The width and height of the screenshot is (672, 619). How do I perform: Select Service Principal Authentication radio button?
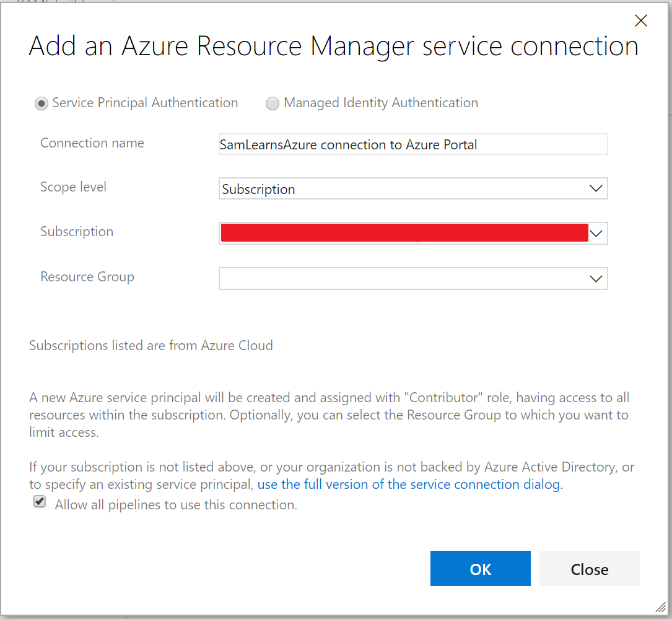click(41, 104)
